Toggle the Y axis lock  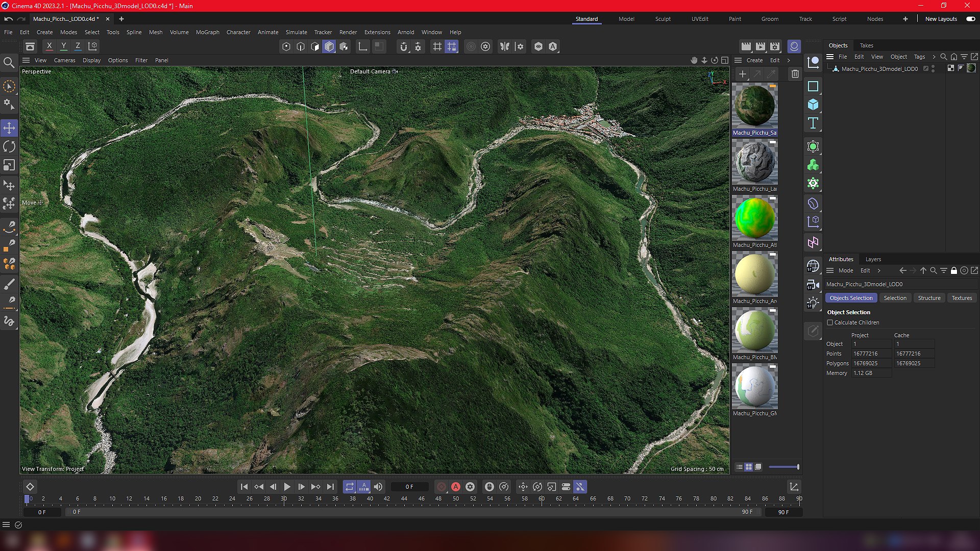pyautogui.click(x=64, y=46)
